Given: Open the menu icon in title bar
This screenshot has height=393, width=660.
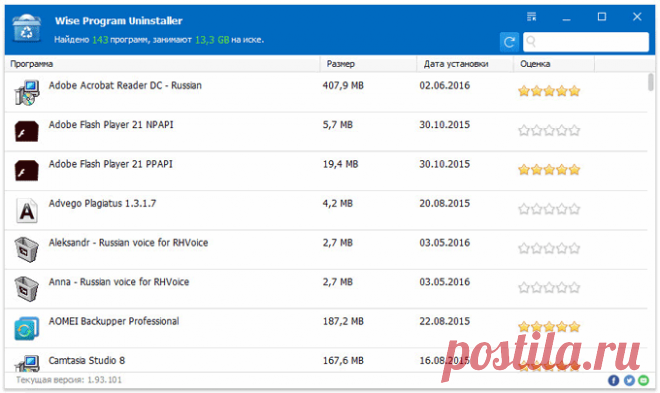Looking at the screenshot, I should point(532,16).
